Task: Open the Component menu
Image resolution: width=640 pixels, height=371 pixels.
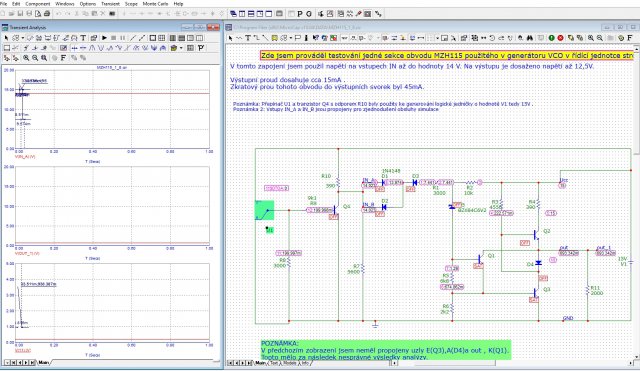Action: [x=38, y=4]
